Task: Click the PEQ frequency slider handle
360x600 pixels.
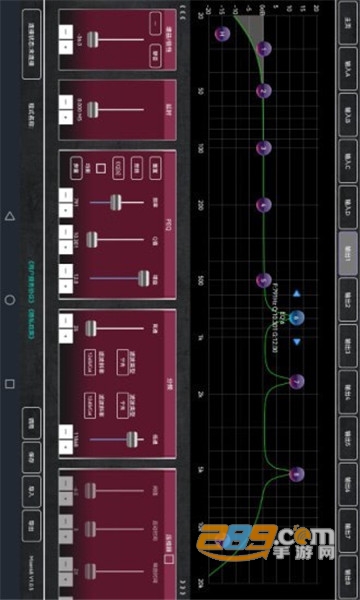Action: pos(115,202)
